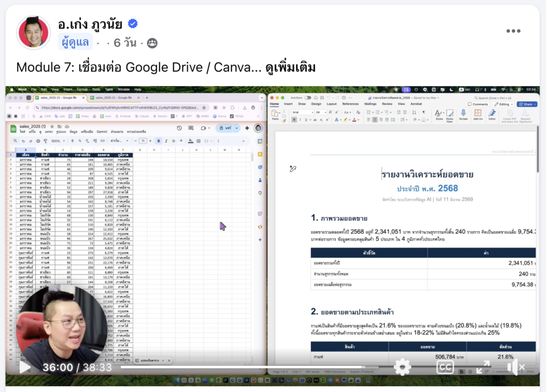Play the Facebook video
The width and height of the screenshot is (546, 392).
point(25,367)
